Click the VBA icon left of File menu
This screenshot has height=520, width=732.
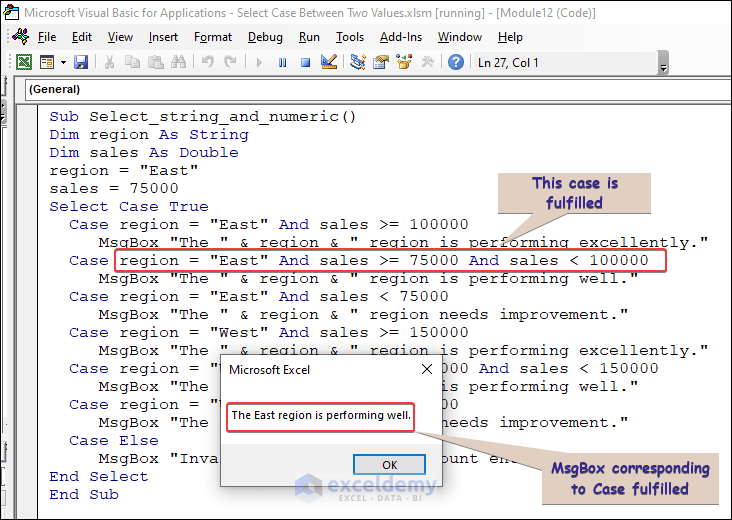(21, 36)
